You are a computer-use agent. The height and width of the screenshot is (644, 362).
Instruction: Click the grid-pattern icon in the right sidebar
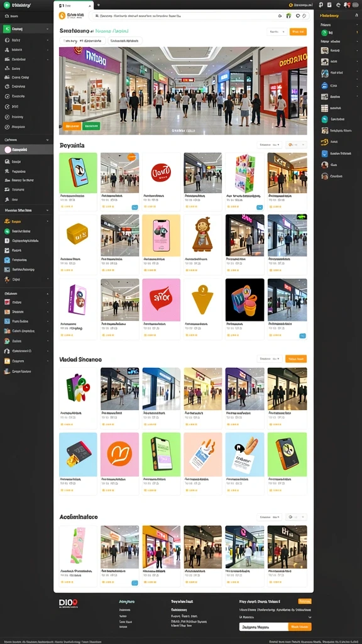(324, 108)
